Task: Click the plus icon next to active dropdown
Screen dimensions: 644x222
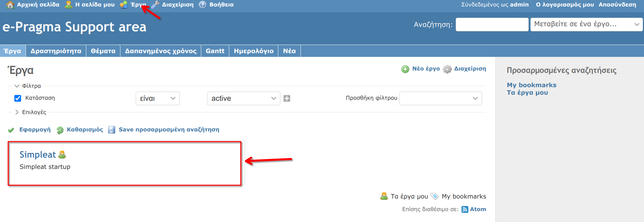Action: click(x=287, y=98)
